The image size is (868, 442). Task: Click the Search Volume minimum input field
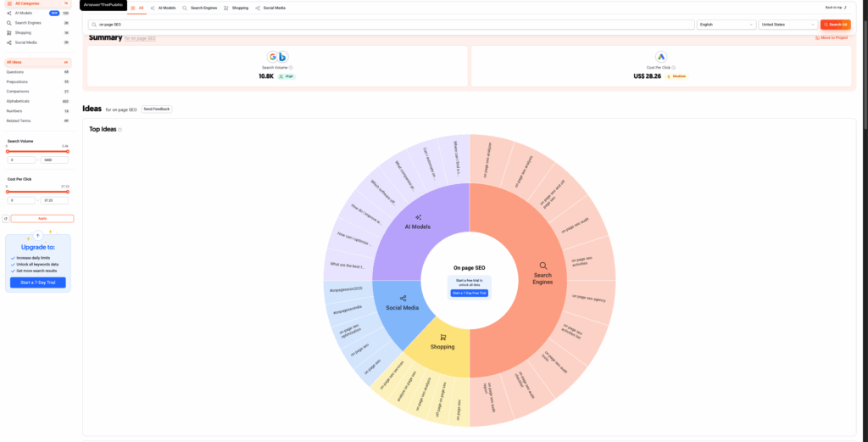20,160
